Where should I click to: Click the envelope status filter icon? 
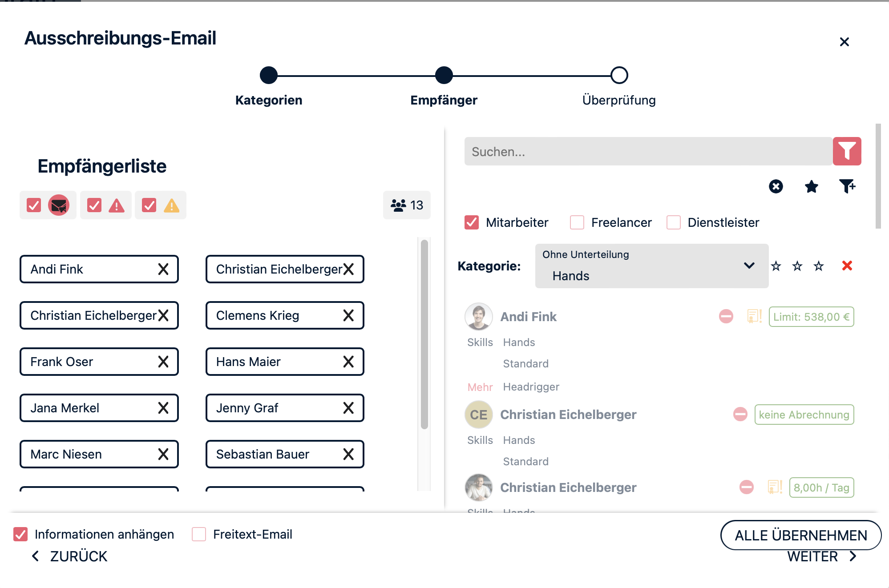pyautogui.click(x=59, y=205)
